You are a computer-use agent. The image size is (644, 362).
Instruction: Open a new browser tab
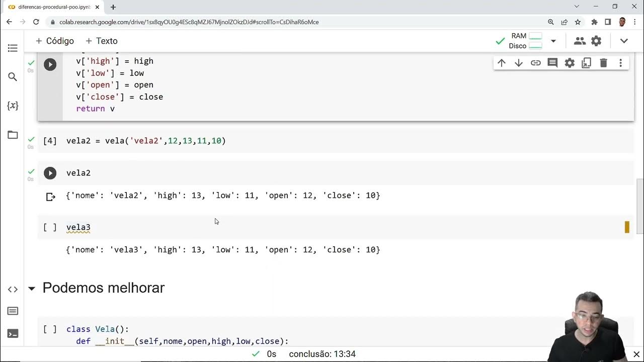[x=113, y=7]
